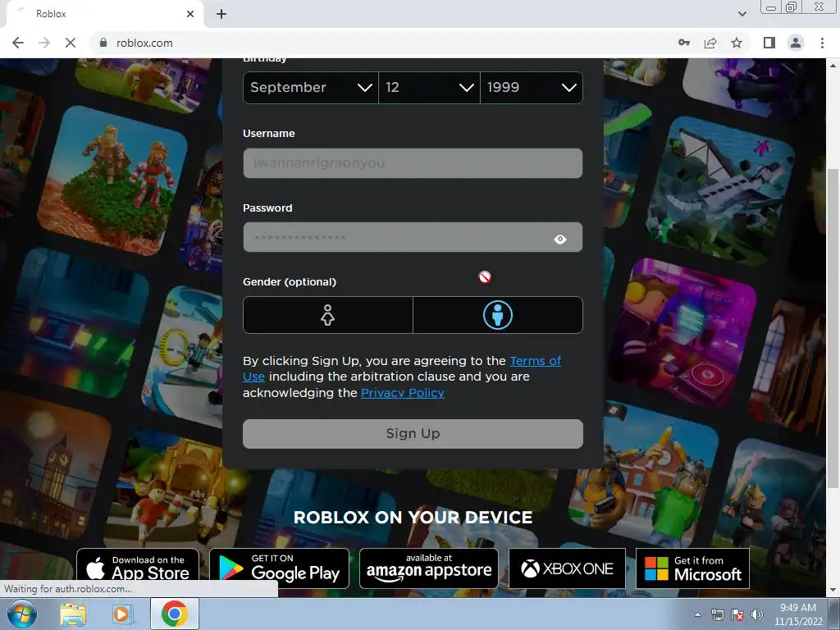The width and height of the screenshot is (840, 630).
Task: Show hidden system tray icons
Action: coord(697,615)
